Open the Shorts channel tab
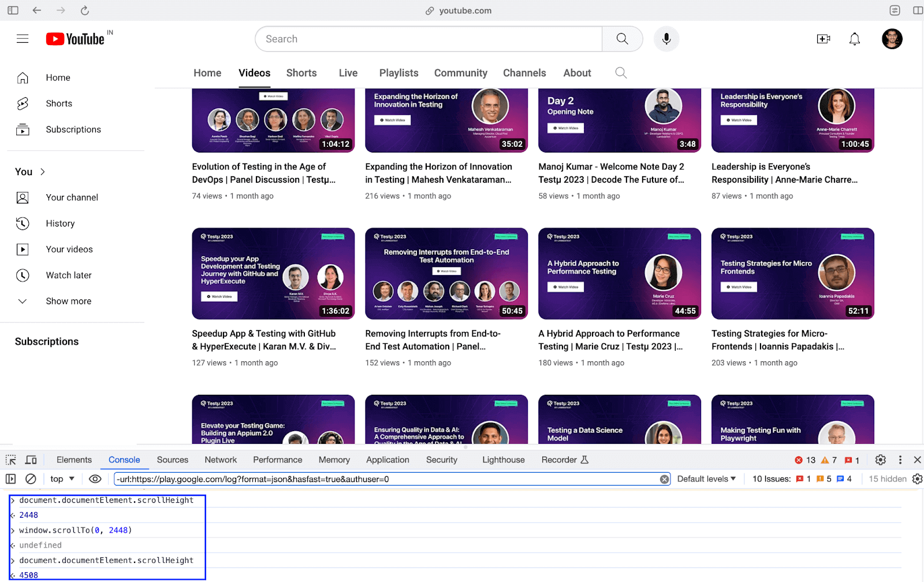This screenshot has height=582, width=924. 301,73
